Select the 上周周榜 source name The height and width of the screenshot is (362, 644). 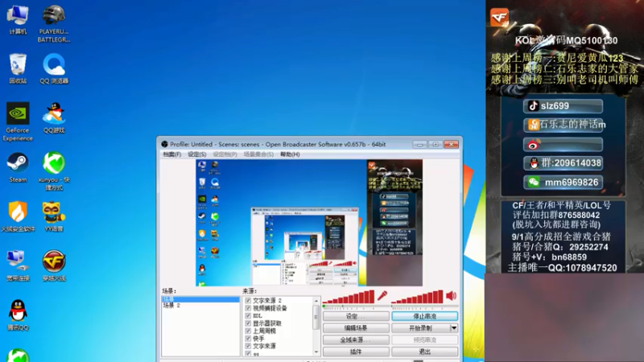click(x=264, y=331)
